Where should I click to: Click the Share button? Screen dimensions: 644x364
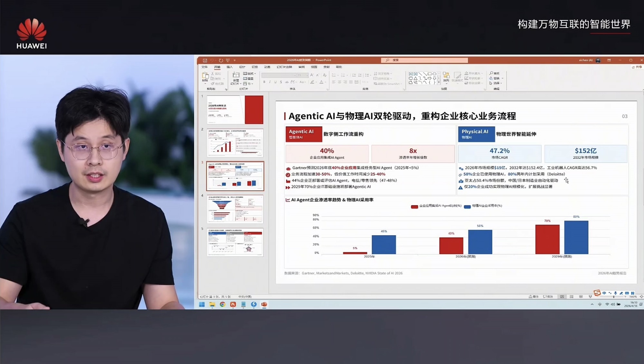[637, 67]
